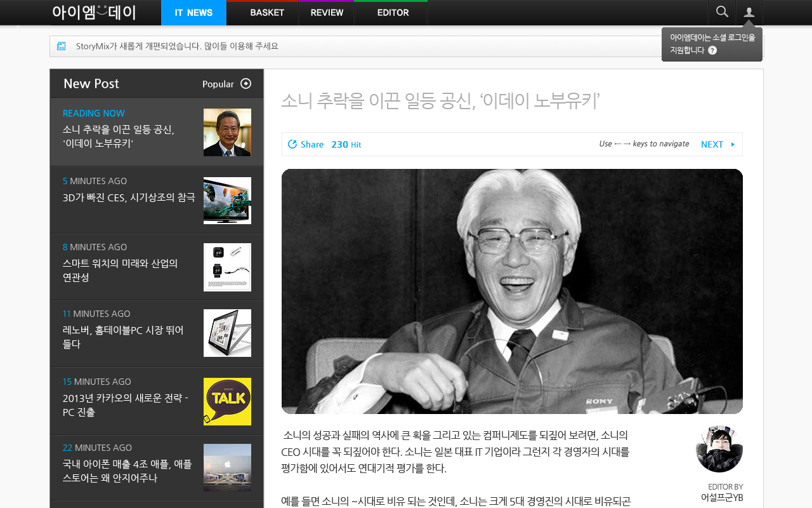Click the 아이엠데이 site logo

94,12
